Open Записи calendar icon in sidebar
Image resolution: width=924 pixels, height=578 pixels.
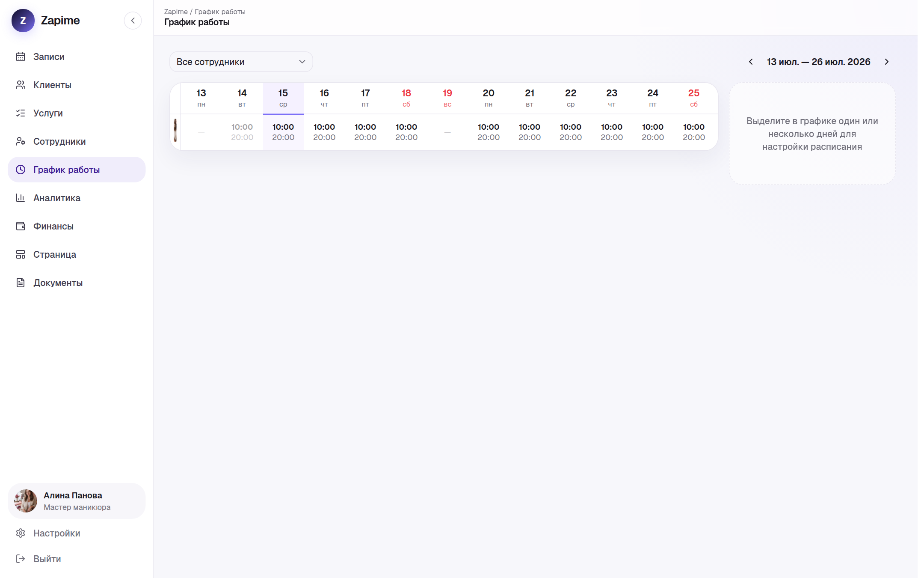(x=21, y=57)
